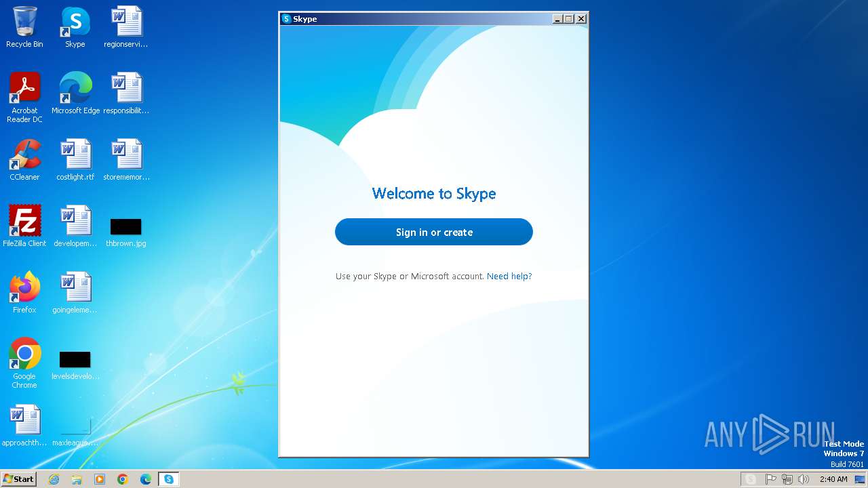Select the approachth... Word document
The image size is (868, 488).
tap(24, 426)
